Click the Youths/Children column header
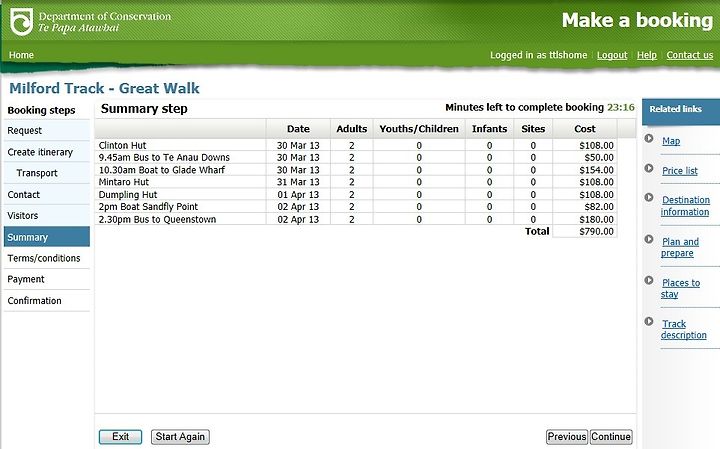The image size is (720, 449). click(419, 129)
